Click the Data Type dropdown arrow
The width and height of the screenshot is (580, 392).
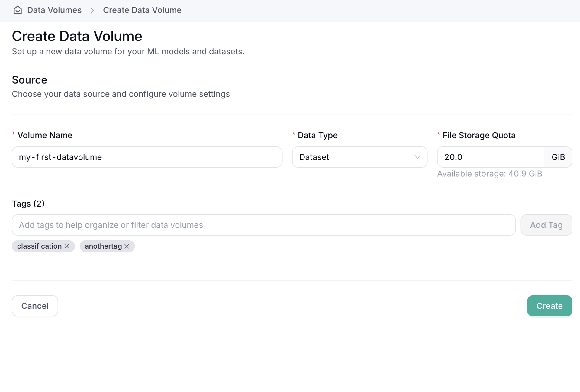417,157
